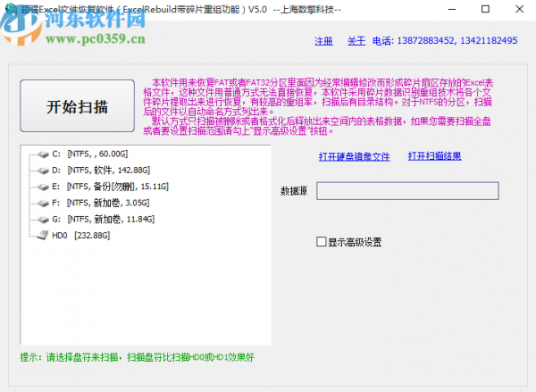
Task: Select HD0 [232.88G] entry
Action: (x=80, y=236)
